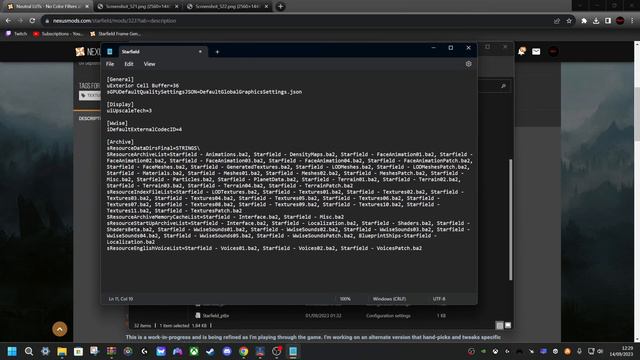Open Steam from the taskbar

210,351
